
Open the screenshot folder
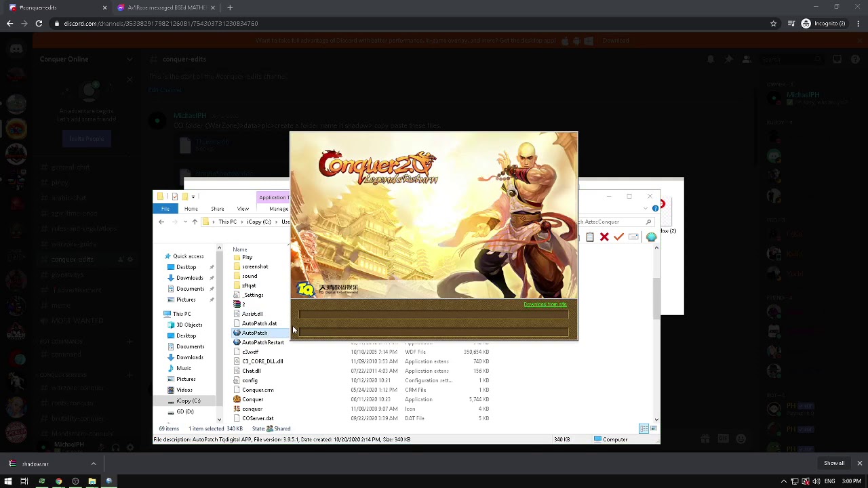251,266
